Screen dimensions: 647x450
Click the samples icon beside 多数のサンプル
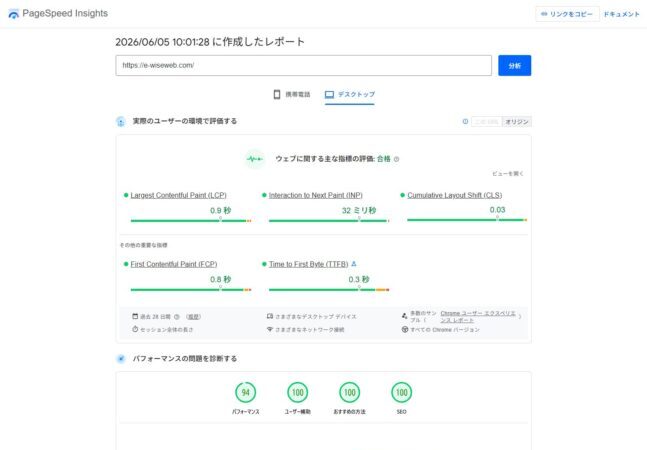(404, 316)
